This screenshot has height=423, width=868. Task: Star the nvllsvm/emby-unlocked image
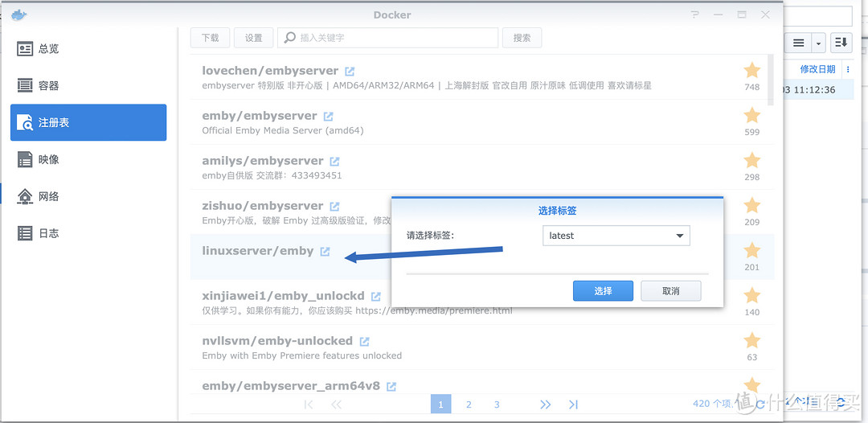point(751,340)
